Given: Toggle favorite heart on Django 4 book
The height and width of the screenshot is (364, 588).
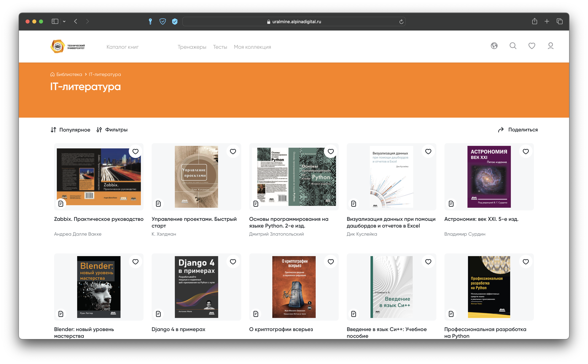Looking at the screenshot, I should click(x=233, y=262).
